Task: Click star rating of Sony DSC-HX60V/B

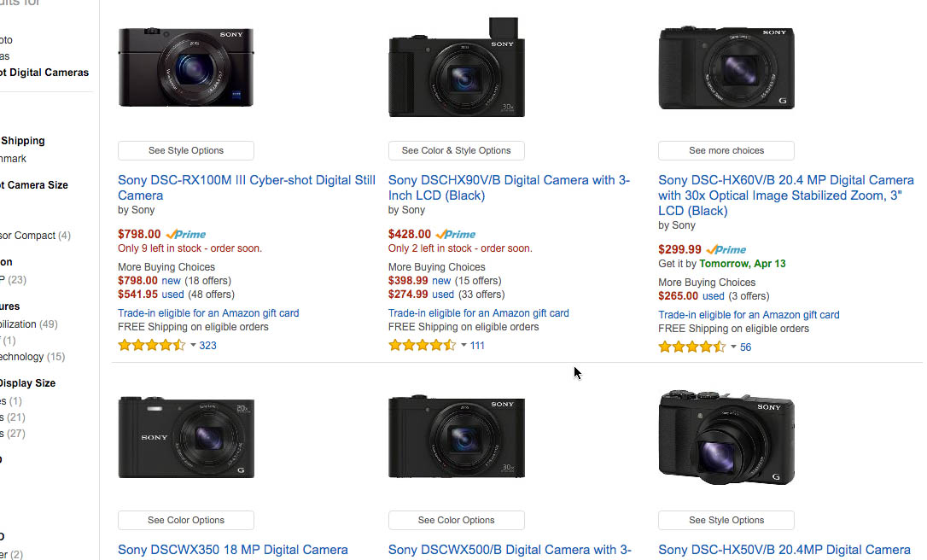Action: [x=692, y=347]
